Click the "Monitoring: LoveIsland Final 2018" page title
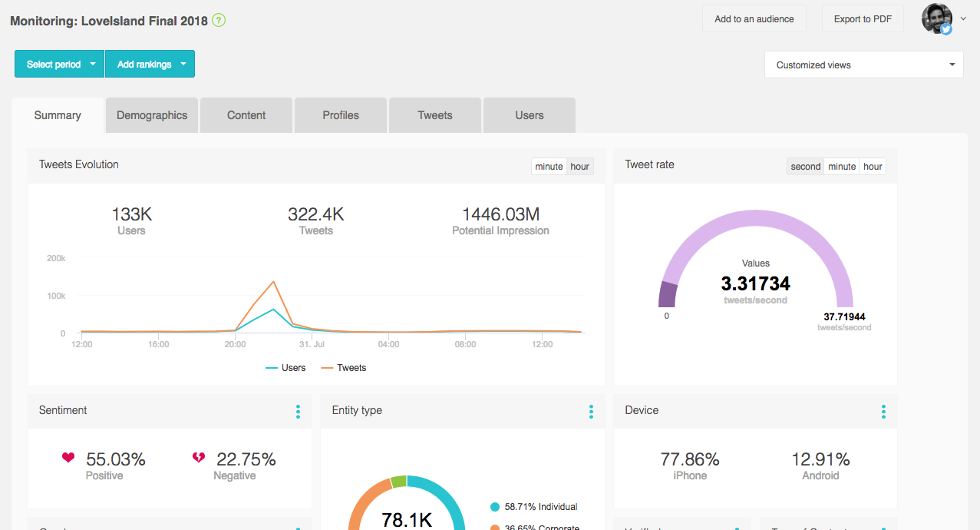 tap(109, 21)
